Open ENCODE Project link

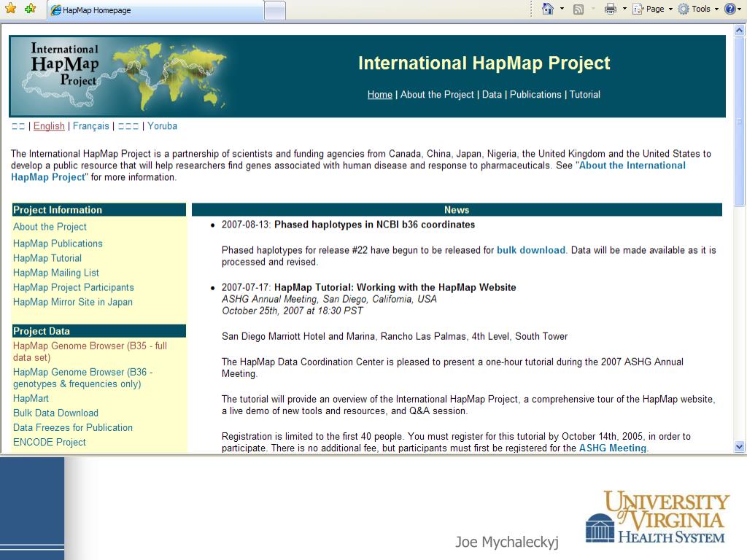pyautogui.click(x=50, y=442)
